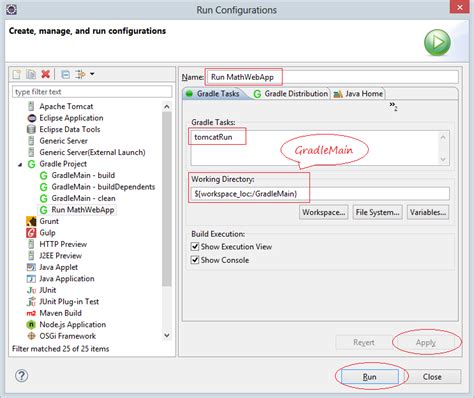Click the Workspace... button
The image size is (474, 398).
click(324, 212)
